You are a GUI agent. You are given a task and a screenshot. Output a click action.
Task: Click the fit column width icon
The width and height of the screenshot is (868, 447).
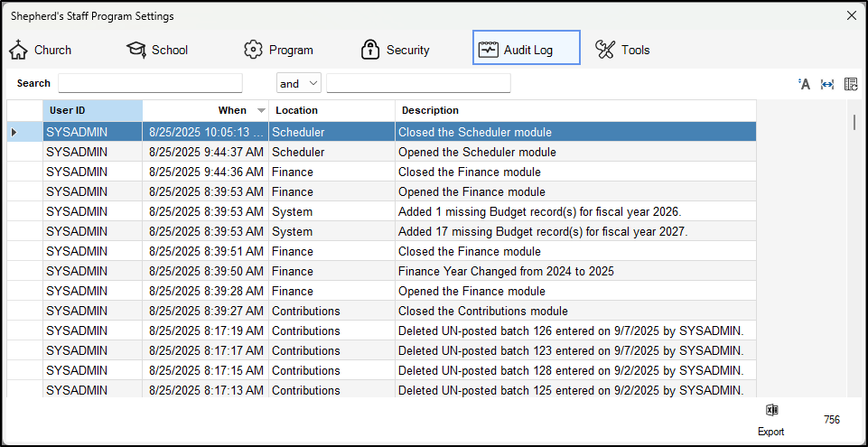point(826,84)
